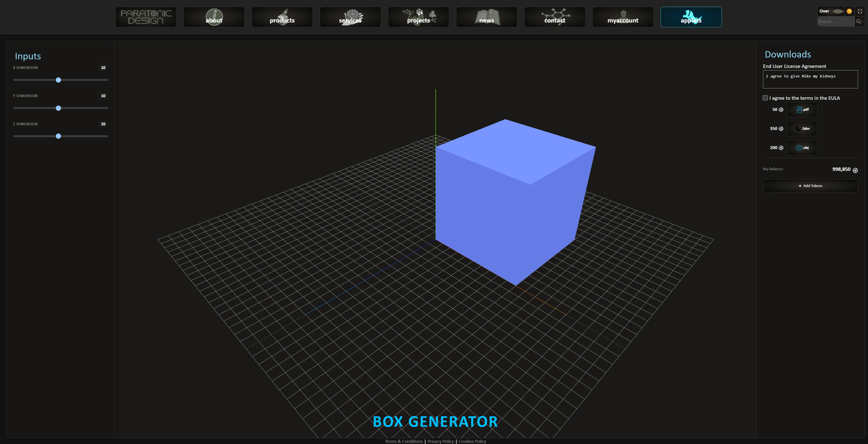Click the Paratonic Design logo

(146, 17)
